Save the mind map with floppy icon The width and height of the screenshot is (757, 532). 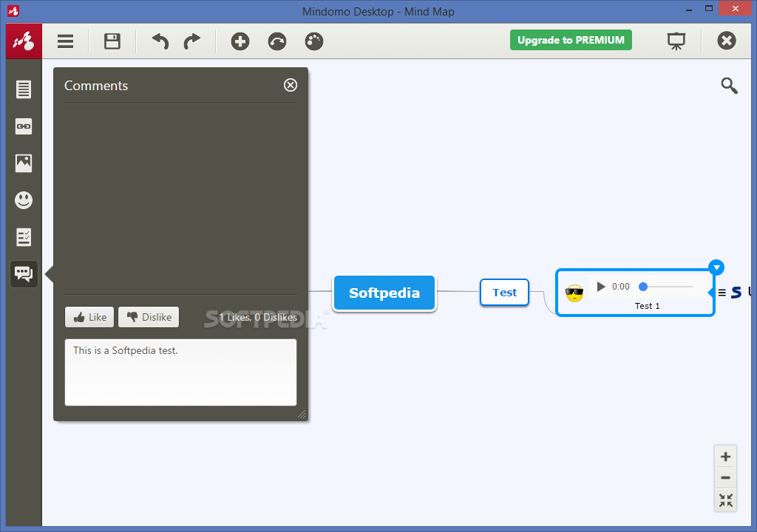(112, 41)
